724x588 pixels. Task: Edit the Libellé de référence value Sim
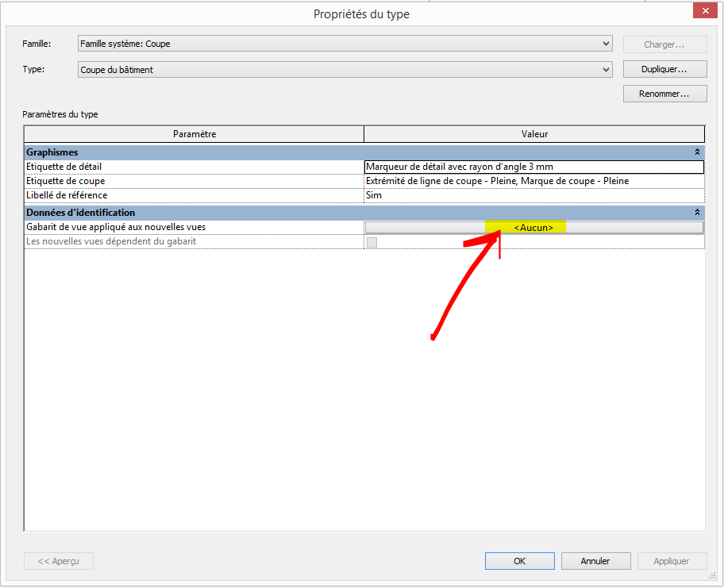tap(533, 195)
